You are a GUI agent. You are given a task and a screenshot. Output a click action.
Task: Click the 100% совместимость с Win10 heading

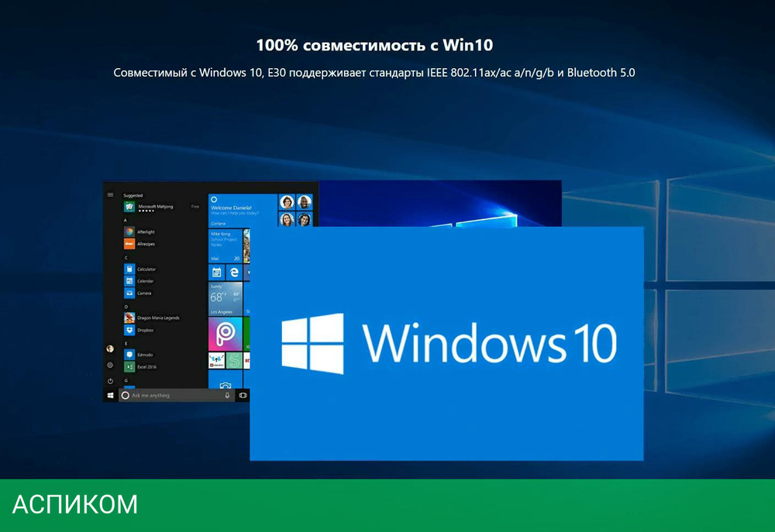pyautogui.click(x=374, y=46)
